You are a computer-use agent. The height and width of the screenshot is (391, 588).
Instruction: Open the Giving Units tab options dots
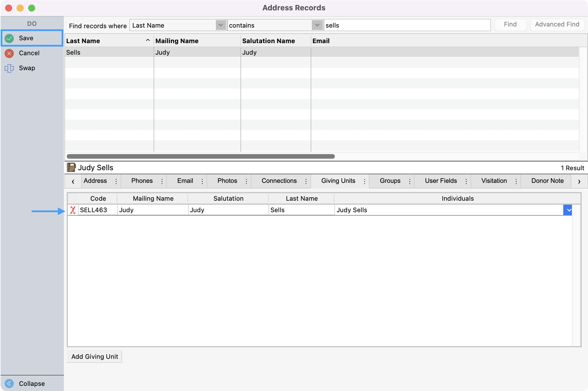[x=364, y=181]
